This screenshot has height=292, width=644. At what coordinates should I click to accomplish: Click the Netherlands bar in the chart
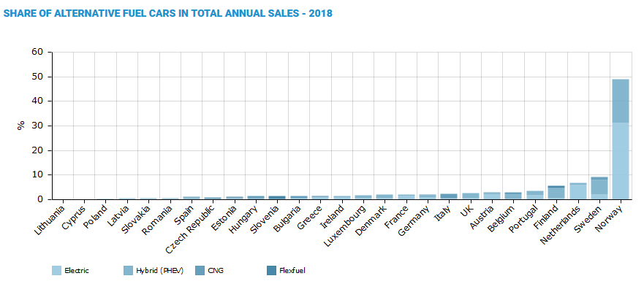coord(577,191)
